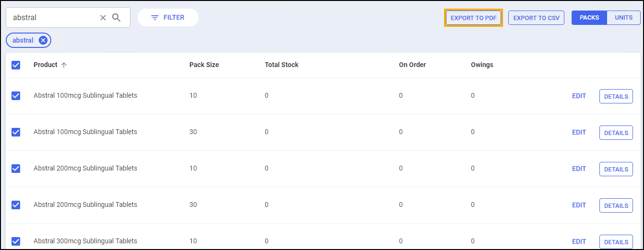Deselect the first Abstral 200mcg row

click(16, 169)
